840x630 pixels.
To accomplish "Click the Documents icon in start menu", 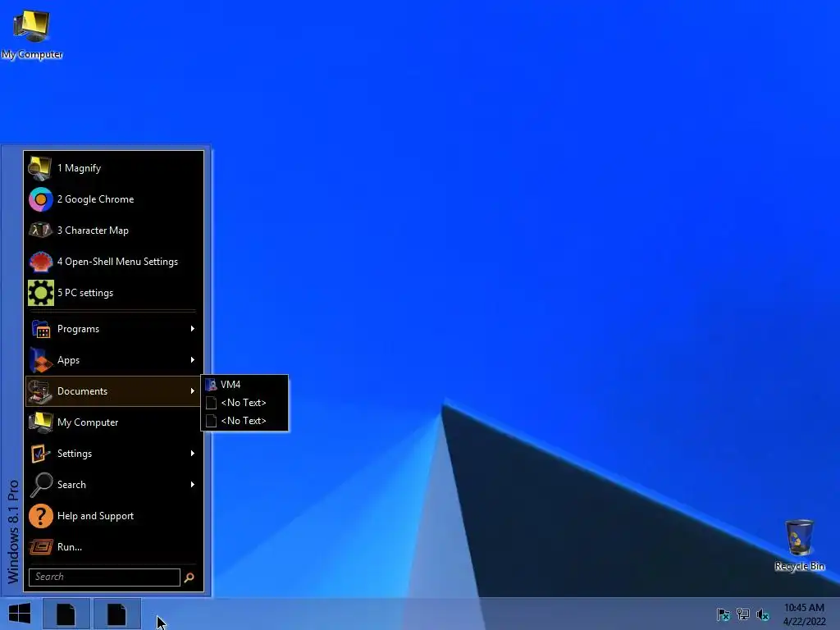I will coord(40,391).
